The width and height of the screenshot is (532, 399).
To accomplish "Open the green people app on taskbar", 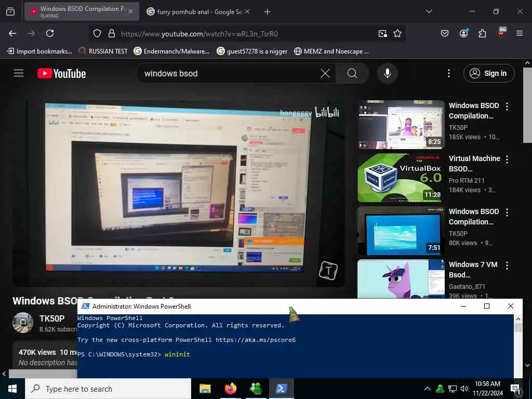I will 256,389.
